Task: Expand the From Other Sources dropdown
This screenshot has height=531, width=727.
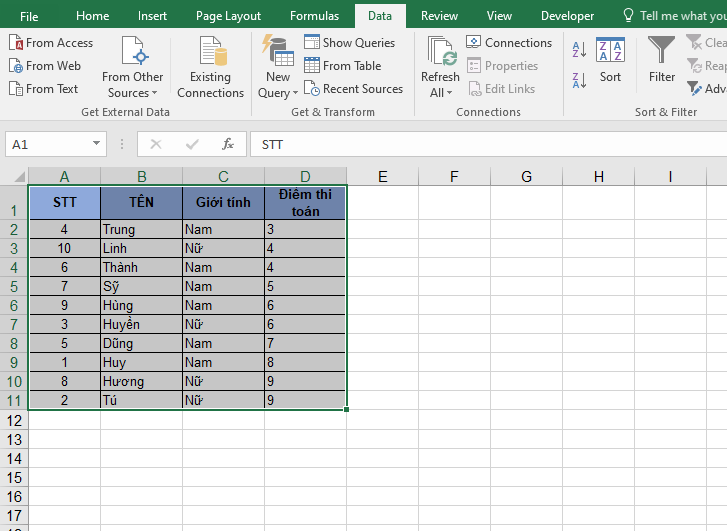Action: [134, 93]
